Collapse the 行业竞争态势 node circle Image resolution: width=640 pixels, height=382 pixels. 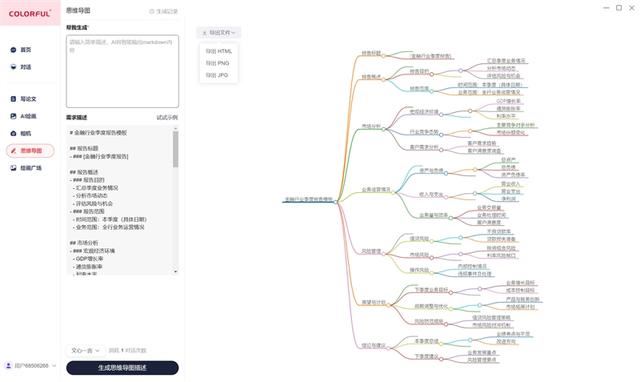tap(441, 135)
